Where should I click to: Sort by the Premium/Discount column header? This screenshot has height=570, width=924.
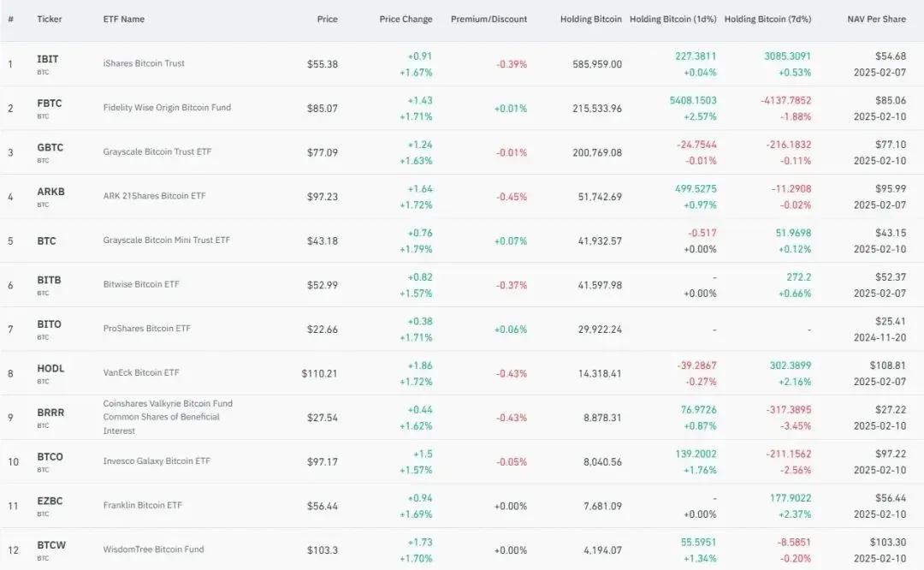pos(489,19)
